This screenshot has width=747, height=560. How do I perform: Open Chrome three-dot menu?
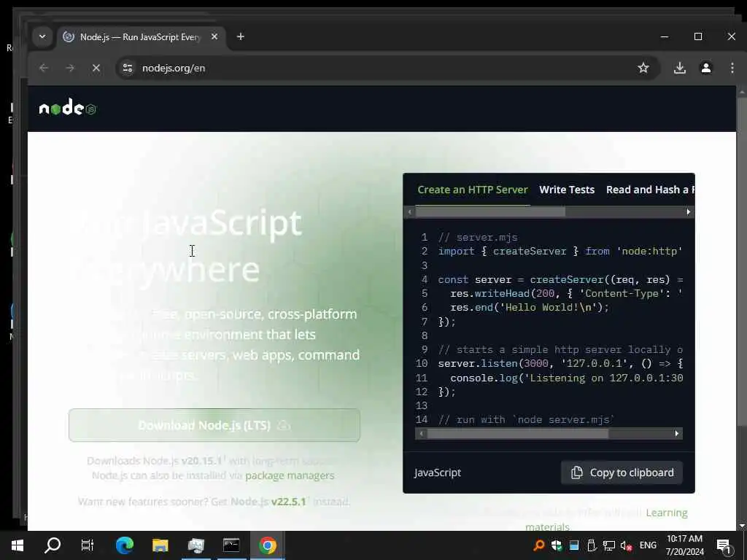(x=732, y=68)
